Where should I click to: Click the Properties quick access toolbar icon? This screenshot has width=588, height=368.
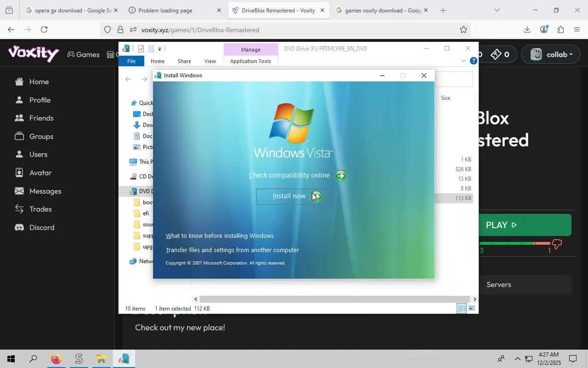tap(141, 49)
